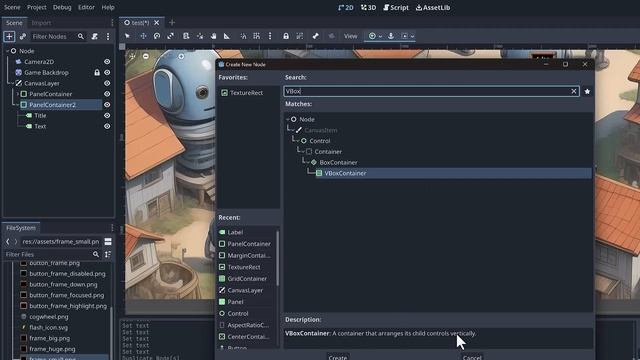This screenshot has height=360, width=640.
Task: Switch to the 2D workspace
Action: 346,7
